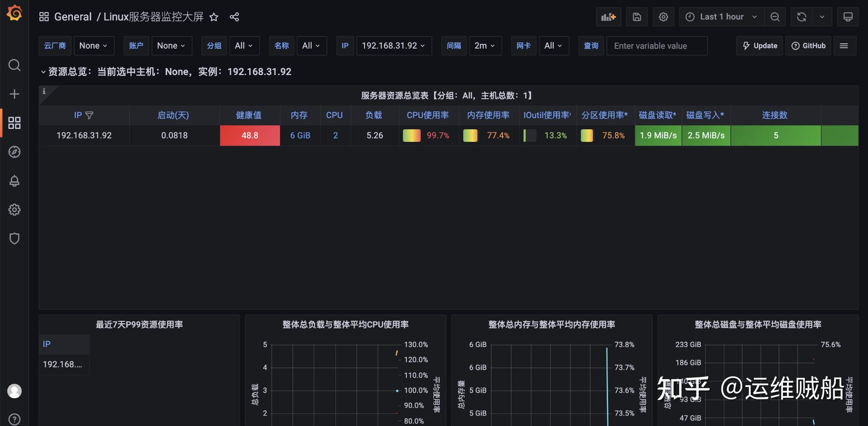The width and height of the screenshot is (868, 426).
Task: Add a new panel to dashboard
Action: click(608, 17)
